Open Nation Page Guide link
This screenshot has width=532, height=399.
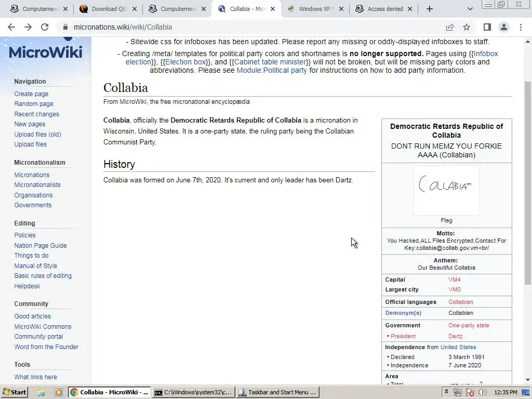41,246
